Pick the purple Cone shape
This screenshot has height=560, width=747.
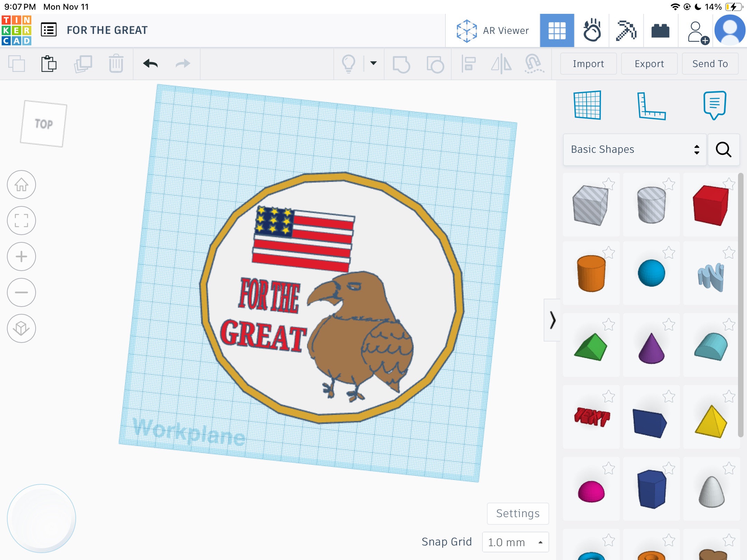tap(651, 348)
